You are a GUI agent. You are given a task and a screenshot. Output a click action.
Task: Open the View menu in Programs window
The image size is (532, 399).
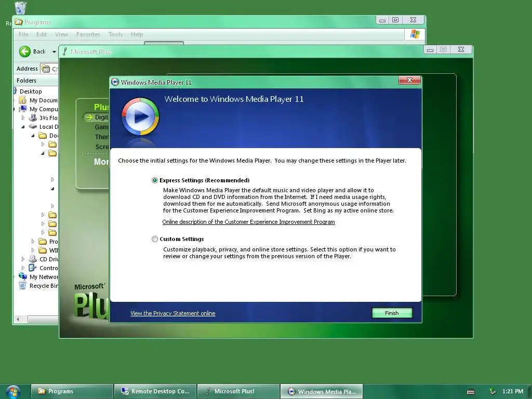pos(61,34)
